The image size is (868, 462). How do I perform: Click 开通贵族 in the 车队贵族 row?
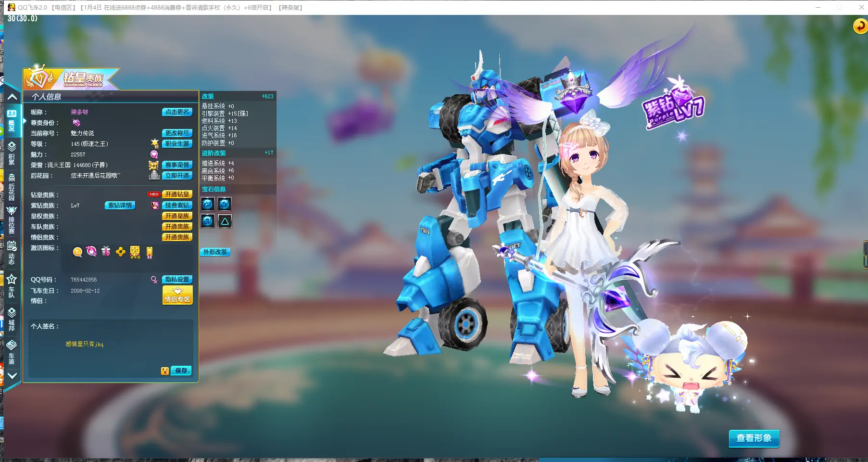(x=177, y=227)
